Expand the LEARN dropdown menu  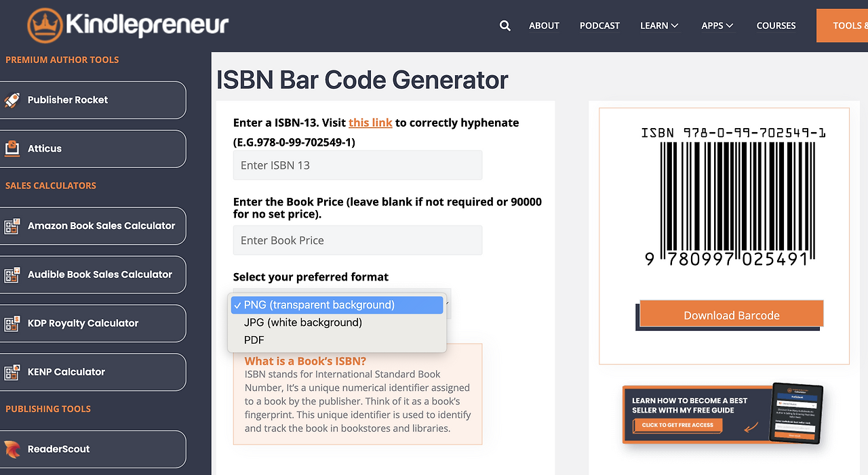(659, 26)
